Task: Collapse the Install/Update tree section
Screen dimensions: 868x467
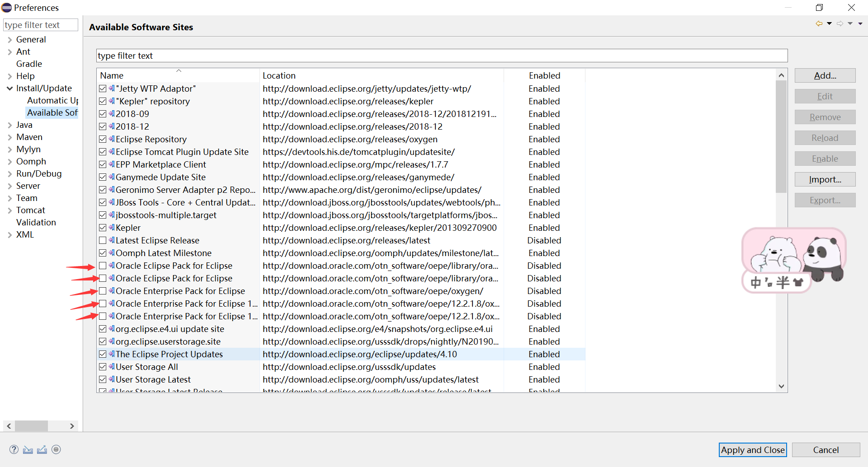Action: (9, 88)
